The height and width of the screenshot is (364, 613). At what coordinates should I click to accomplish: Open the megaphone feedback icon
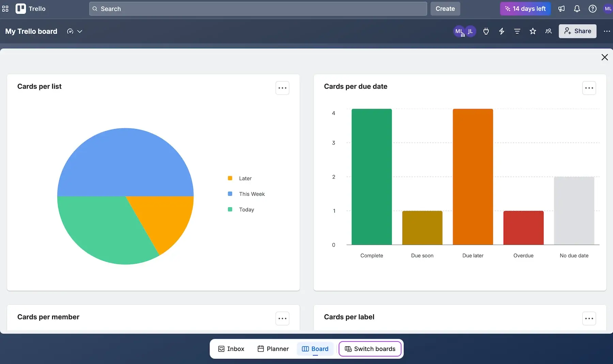[x=562, y=9]
